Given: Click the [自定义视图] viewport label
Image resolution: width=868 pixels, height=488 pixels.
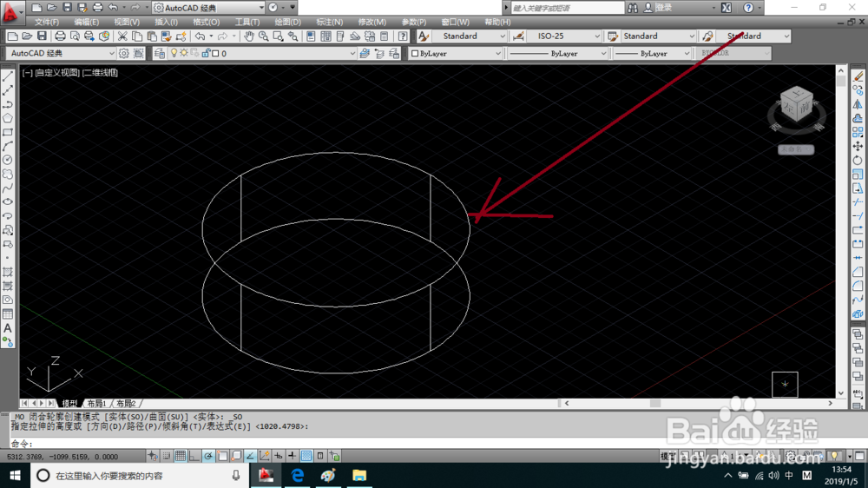Looking at the screenshot, I should coord(57,73).
